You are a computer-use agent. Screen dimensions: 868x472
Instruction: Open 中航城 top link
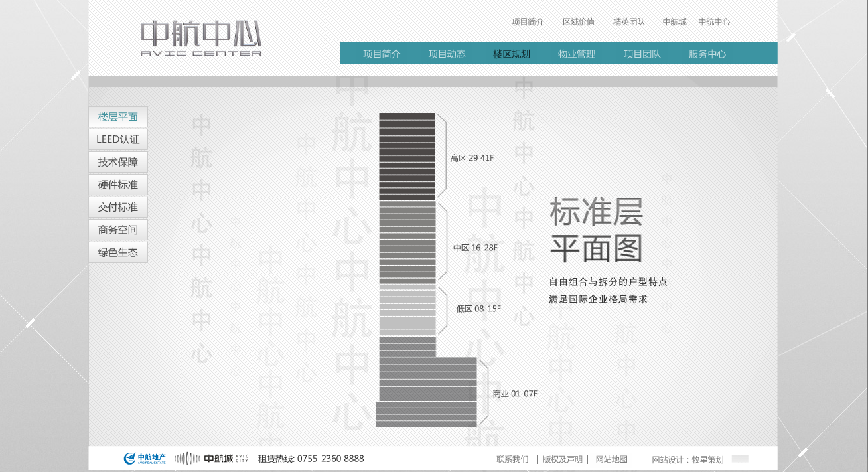coord(674,22)
